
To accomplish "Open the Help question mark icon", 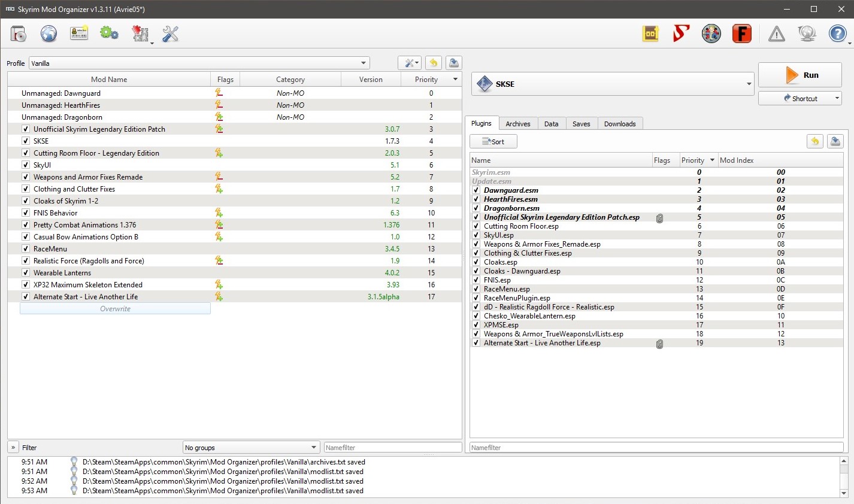I will [x=837, y=34].
